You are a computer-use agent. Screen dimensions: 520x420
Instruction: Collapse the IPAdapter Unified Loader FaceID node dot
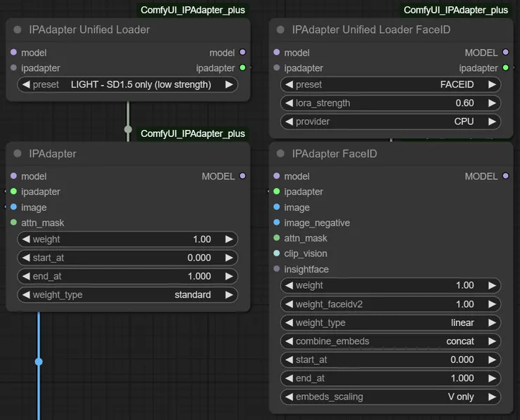click(280, 29)
